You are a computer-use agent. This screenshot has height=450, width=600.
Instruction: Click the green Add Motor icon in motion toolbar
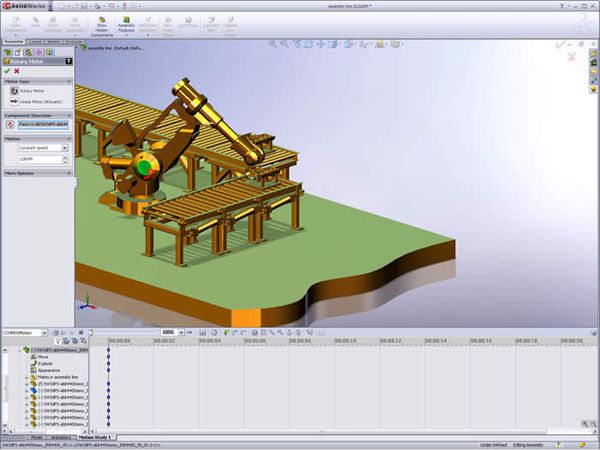click(x=226, y=333)
